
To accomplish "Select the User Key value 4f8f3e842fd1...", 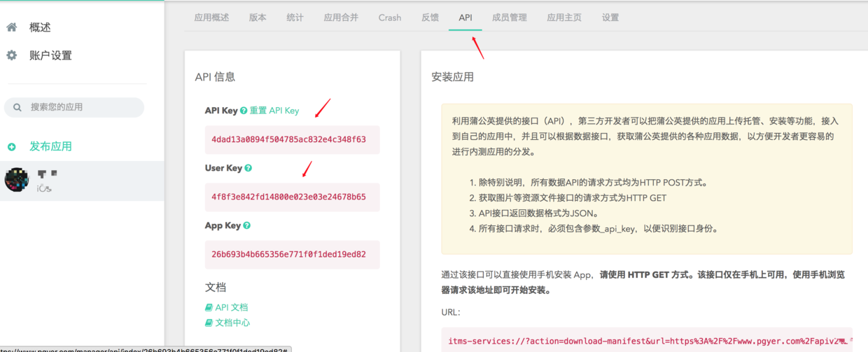I will (288, 197).
